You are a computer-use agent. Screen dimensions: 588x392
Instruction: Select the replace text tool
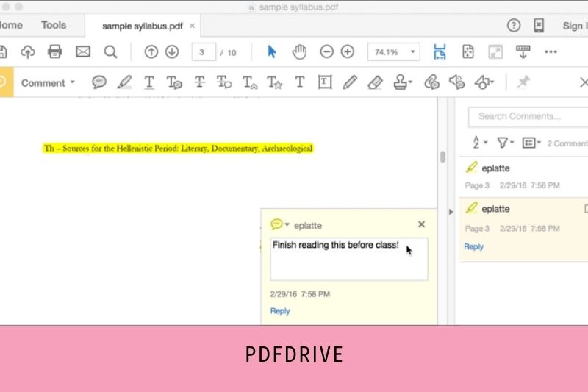[224, 82]
